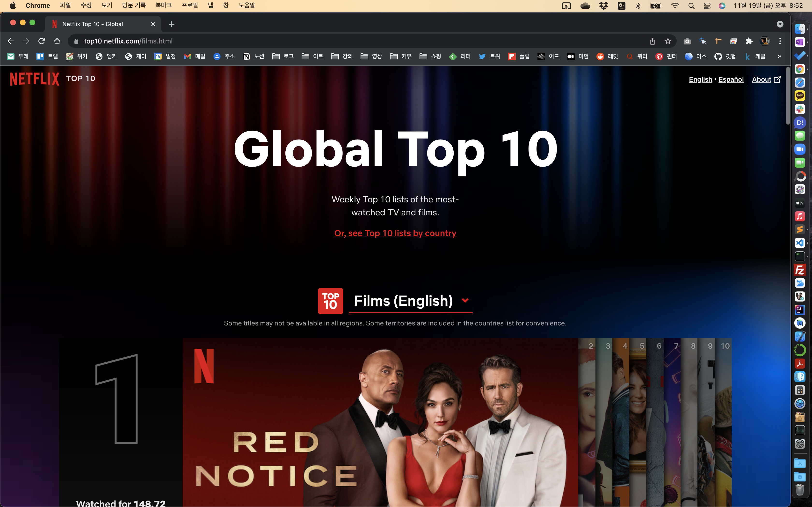Show hidden bookmarks with the double chevron
Image resolution: width=812 pixels, height=507 pixels.
[x=779, y=56]
